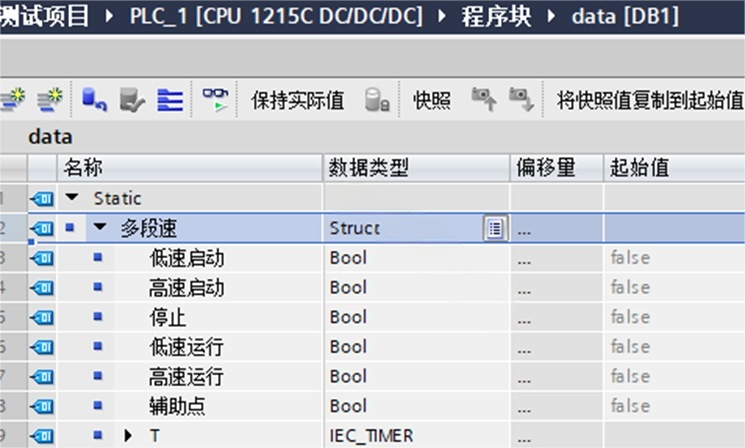Screen dimensions: 745x448
Task: Click the tag icon in 多段速 row
Action: (x=42, y=229)
